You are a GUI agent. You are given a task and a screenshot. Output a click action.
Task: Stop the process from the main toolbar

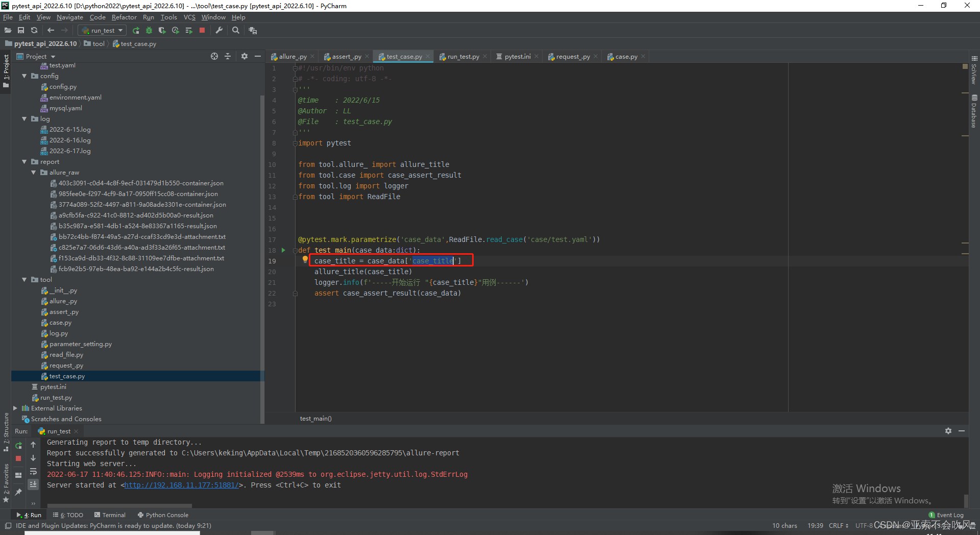202,31
